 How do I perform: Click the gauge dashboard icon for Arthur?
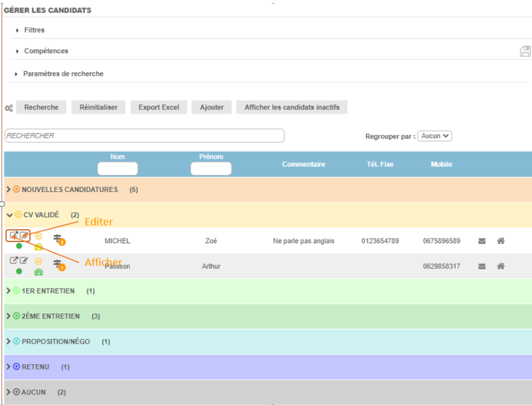pyautogui.click(x=39, y=272)
